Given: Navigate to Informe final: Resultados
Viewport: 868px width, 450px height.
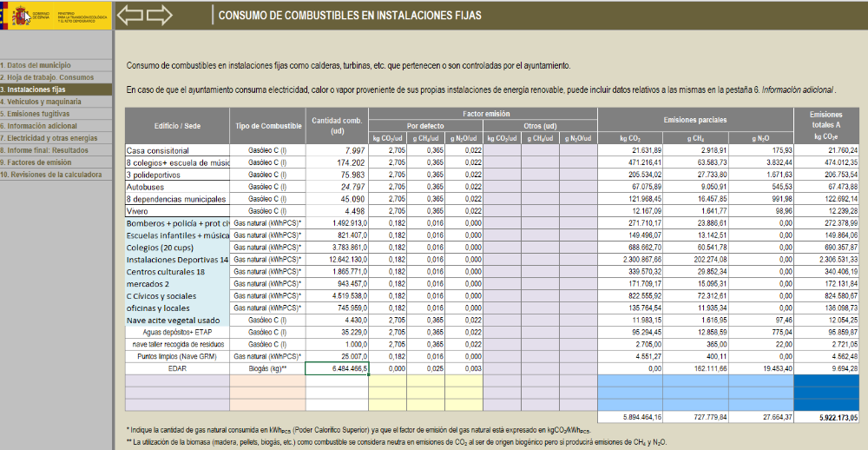Looking at the screenshot, I should (x=45, y=150).
